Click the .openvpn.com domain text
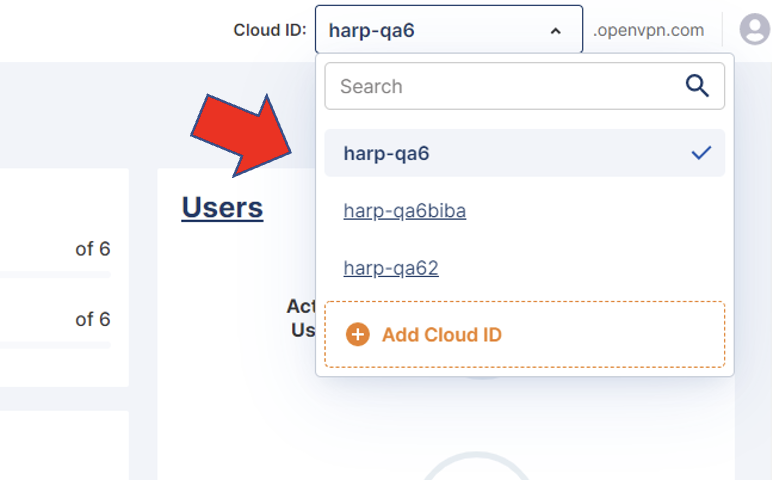Viewport: 772px width, 480px height. coord(648,30)
